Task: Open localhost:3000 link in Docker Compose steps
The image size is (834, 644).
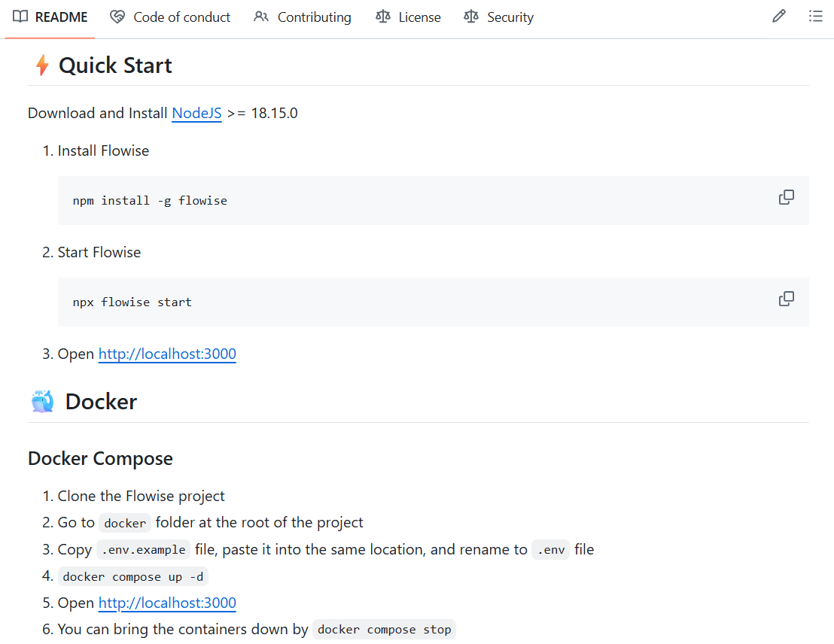Action: 167,603
